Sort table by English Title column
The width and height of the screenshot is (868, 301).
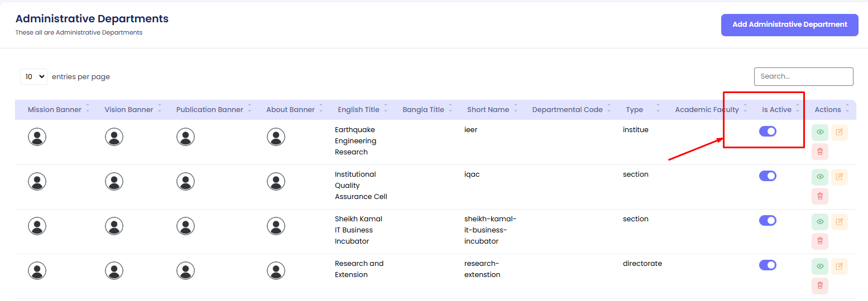358,110
